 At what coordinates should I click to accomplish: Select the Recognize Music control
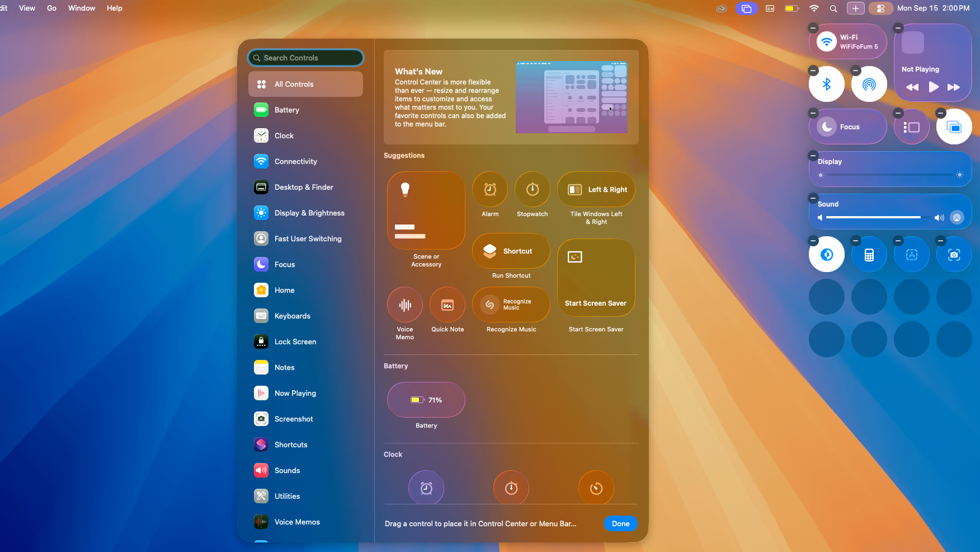(x=511, y=304)
